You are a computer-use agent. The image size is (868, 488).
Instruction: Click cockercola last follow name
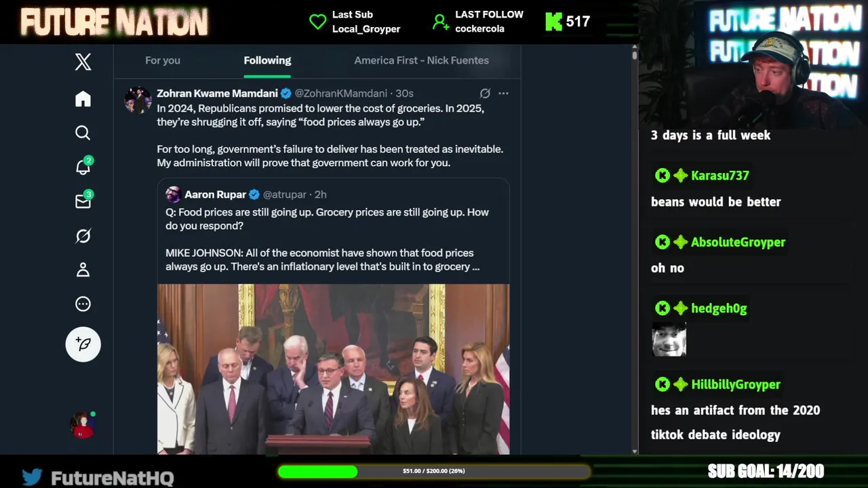(479, 29)
